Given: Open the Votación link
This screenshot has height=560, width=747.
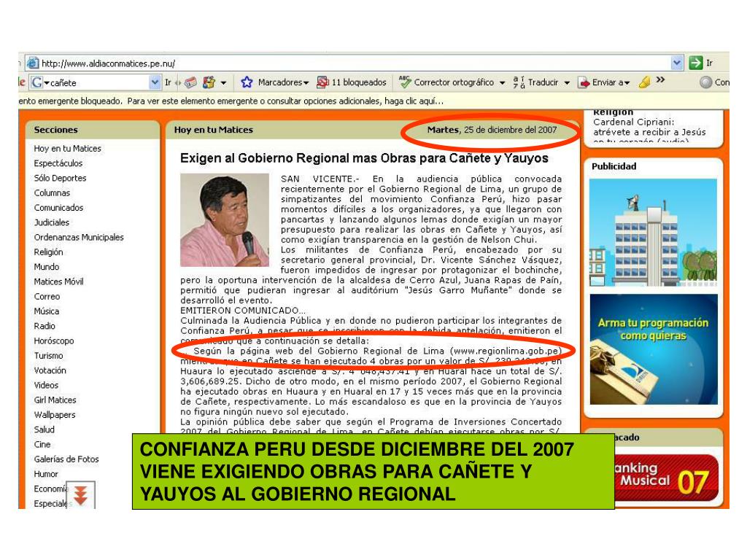Looking at the screenshot, I should [50, 370].
